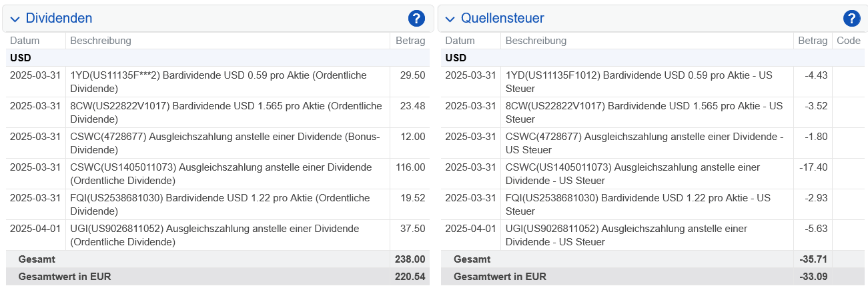Open help for the Dividenden section
The image size is (868, 288).
[x=416, y=19]
